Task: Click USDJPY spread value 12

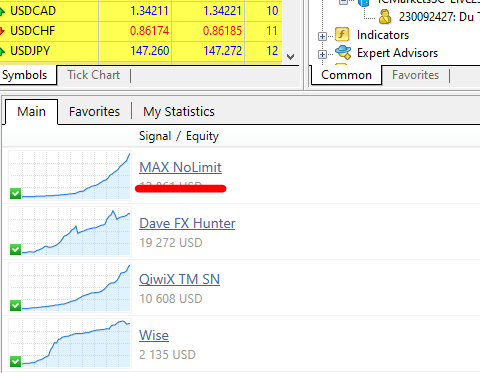Action: (x=272, y=51)
